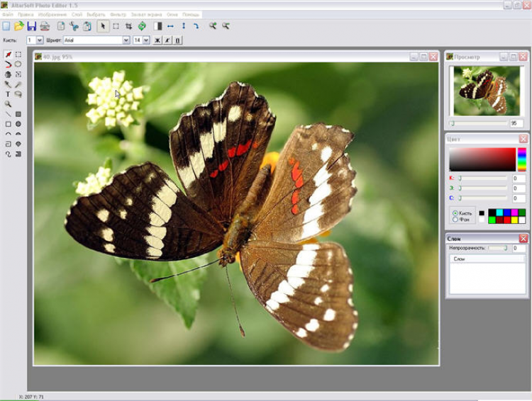Open the Фильтр menu
The image size is (532, 401).
click(x=118, y=14)
